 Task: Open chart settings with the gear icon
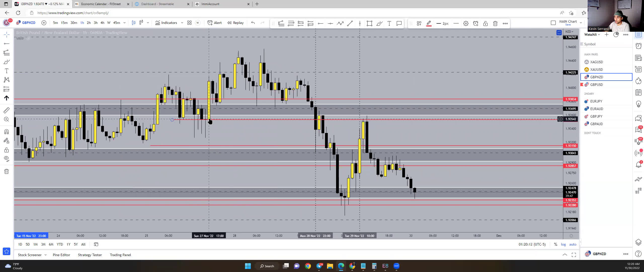tap(466, 23)
